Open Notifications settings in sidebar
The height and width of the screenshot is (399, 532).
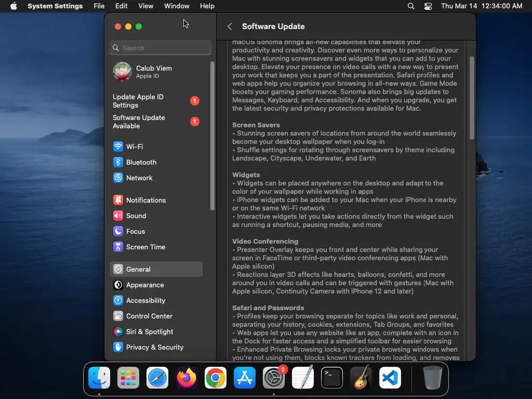click(156, 200)
